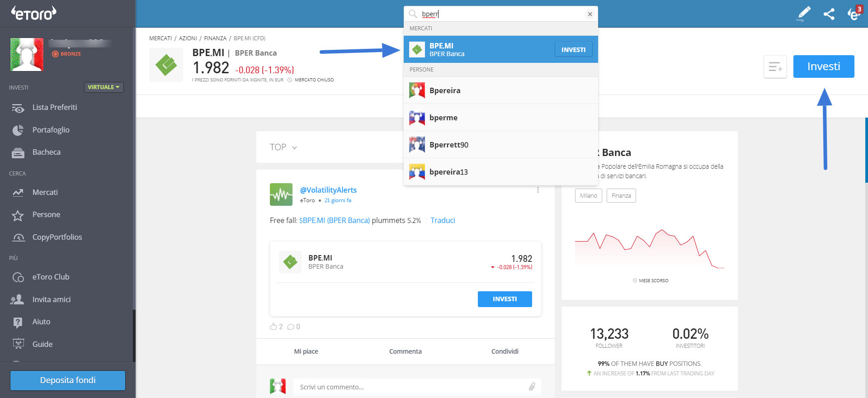
Task: Open the Aiuto help page
Action: 41,322
